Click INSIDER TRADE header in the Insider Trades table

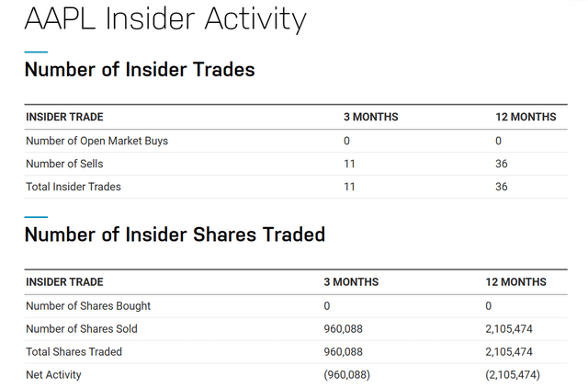64,117
